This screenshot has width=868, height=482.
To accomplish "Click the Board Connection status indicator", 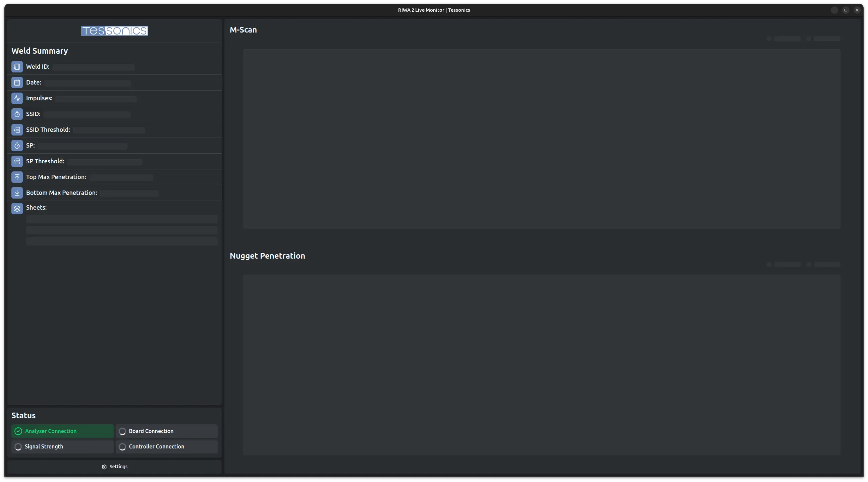I will [x=166, y=431].
